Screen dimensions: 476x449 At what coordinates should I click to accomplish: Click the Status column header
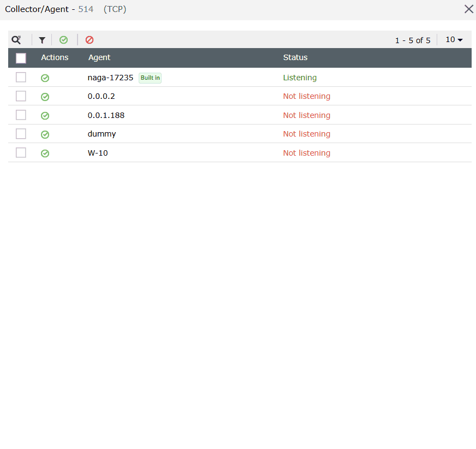tap(295, 57)
